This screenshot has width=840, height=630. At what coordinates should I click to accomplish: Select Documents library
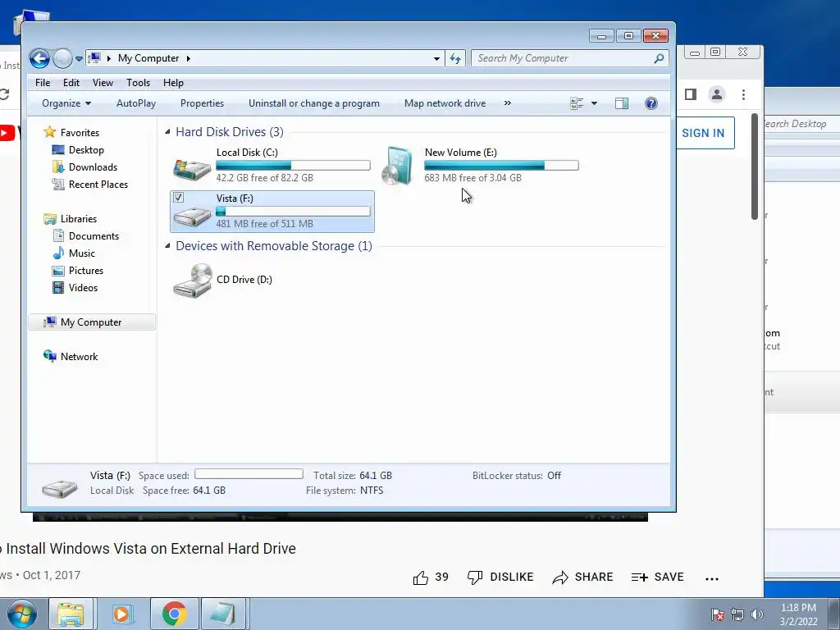(x=94, y=236)
